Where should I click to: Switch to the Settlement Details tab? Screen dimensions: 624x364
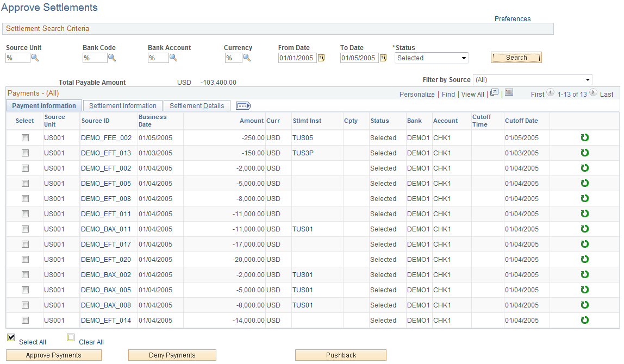click(x=197, y=106)
